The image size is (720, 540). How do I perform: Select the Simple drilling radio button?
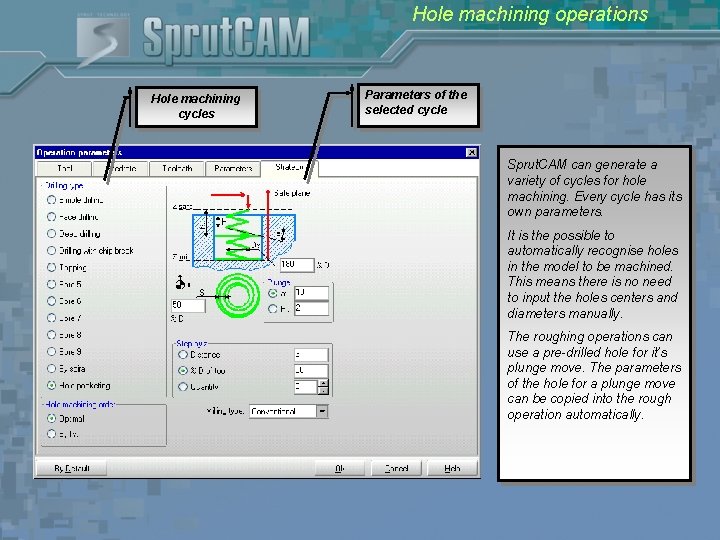coord(51,200)
